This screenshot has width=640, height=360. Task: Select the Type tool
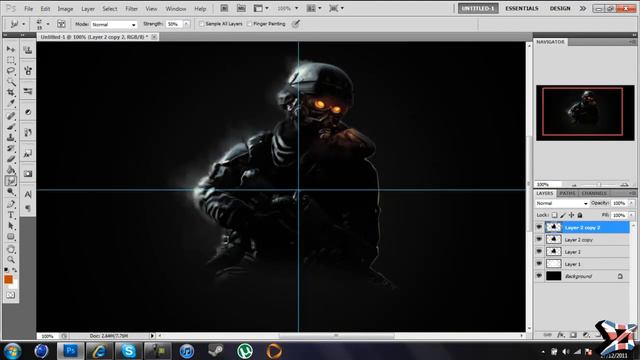click(11, 215)
